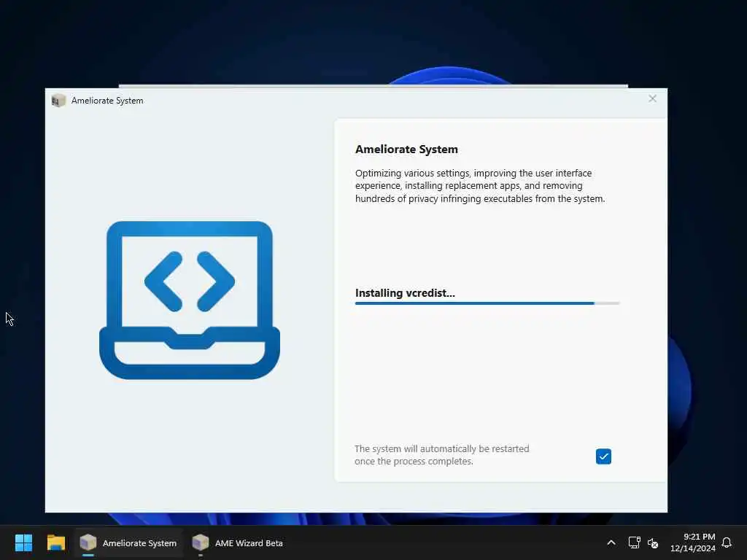The width and height of the screenshot is (747, 560).
Task: Open the network status tray icon
Action: pyautogui.click(x=634, y=542)
